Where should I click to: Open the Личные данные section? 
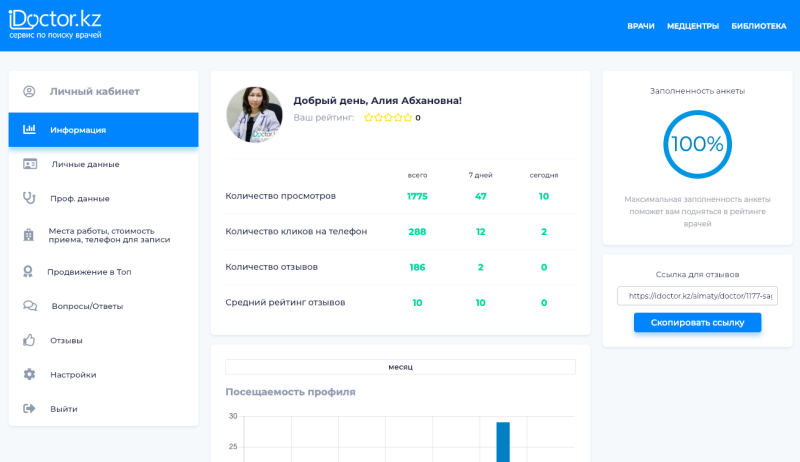(x=104, y=164)
